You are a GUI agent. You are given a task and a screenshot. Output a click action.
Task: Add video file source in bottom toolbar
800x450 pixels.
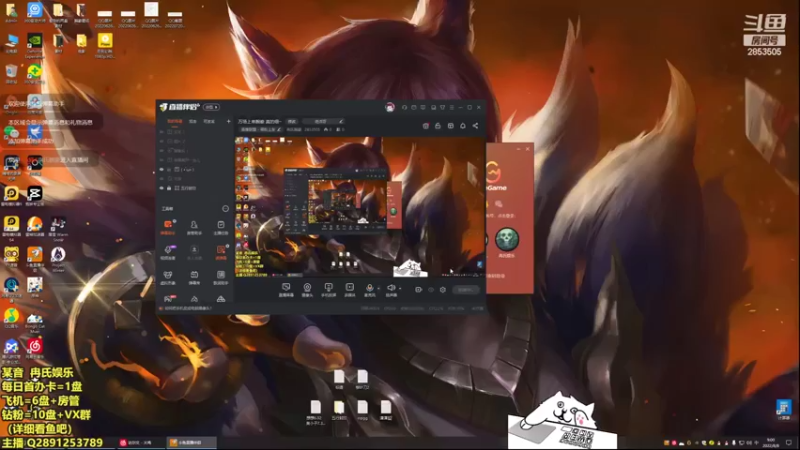(349, 289)
